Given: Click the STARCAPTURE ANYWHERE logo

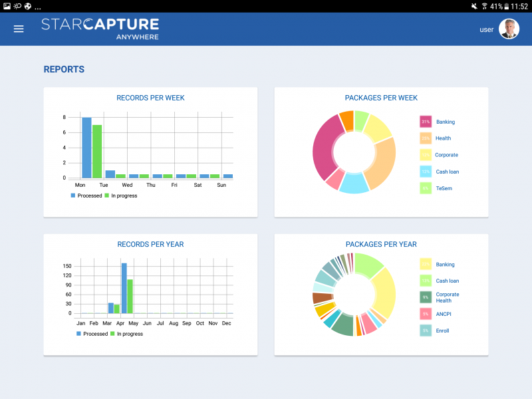Looking at the screenshot, I should [x=100, y=28].
